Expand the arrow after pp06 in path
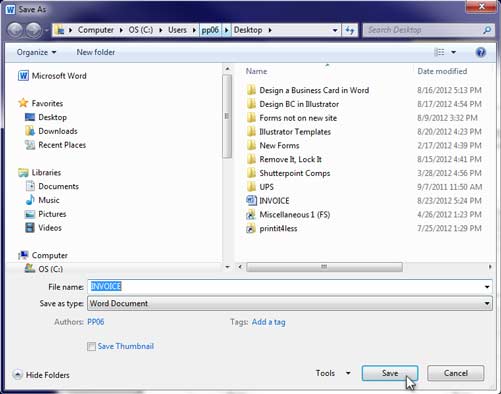The width and height of the screenshot is (501, 394). point(226,30)
